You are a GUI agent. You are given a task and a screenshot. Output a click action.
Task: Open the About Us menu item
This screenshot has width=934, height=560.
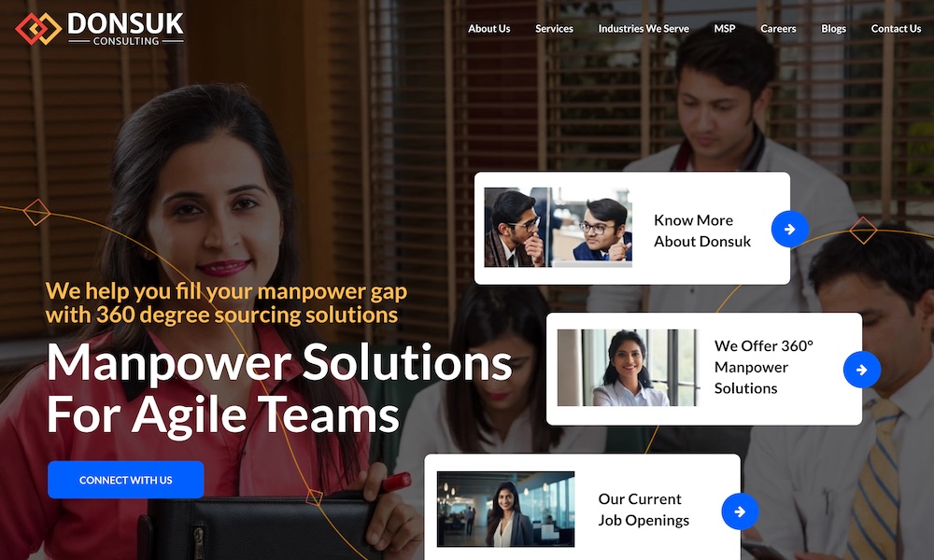489,29
